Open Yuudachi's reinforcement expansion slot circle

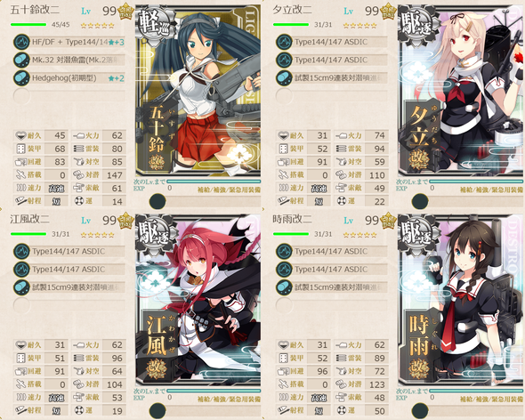coord(420,202)
